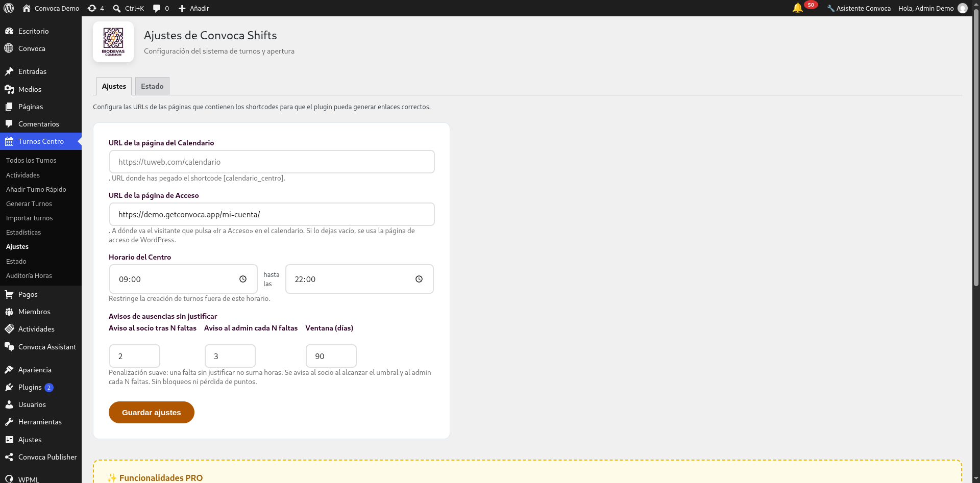Click the Admin Demo avatar icon
Image resolution: width=980 pixels, height=483 pixels.
[963, 8]
